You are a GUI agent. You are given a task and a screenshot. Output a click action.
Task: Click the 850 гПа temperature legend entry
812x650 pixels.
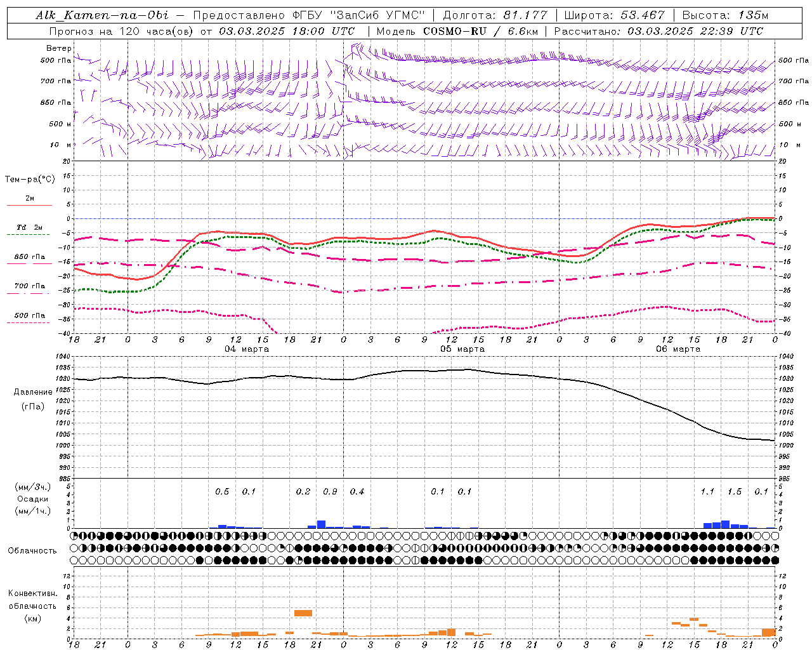coord(29,259)
